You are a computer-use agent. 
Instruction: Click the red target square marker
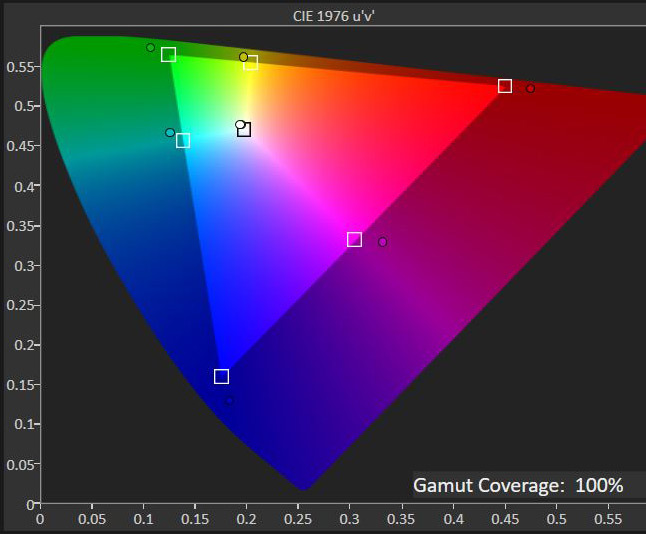[x=505, y=86]
